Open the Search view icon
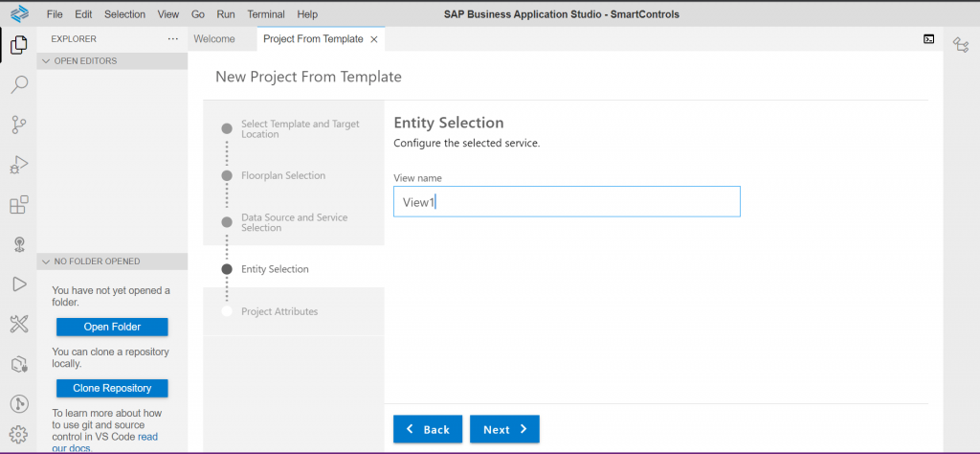The image size is (980, 454). [19, 84]
